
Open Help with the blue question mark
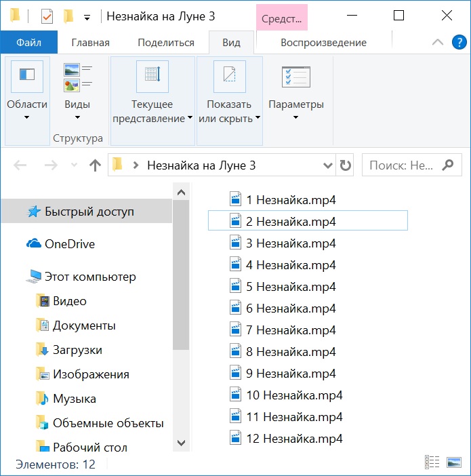[459, 42]
